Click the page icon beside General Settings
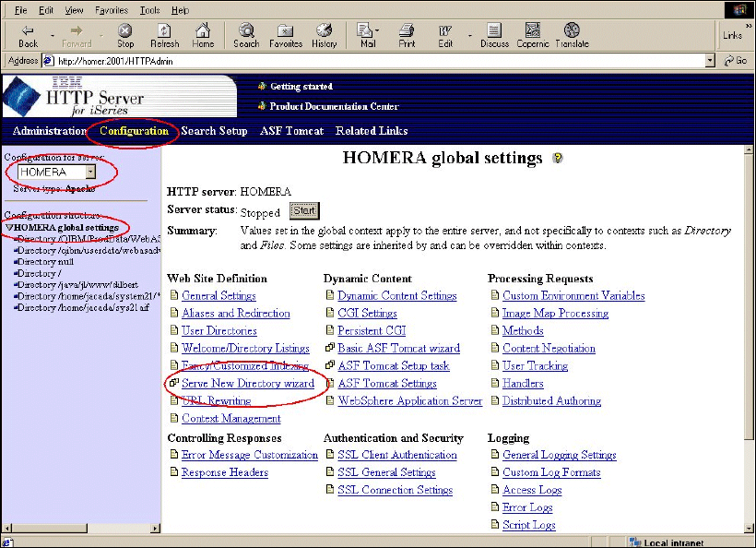 174,295
